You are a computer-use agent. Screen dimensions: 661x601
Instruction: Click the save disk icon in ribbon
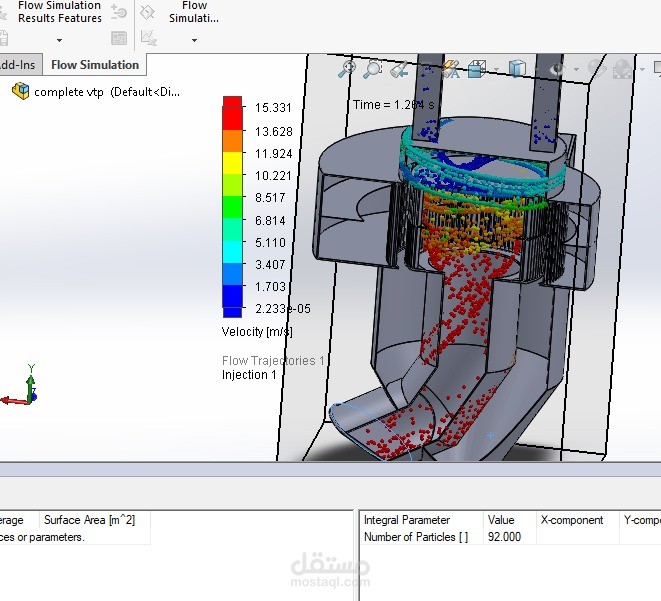click(x=3, y=38)
